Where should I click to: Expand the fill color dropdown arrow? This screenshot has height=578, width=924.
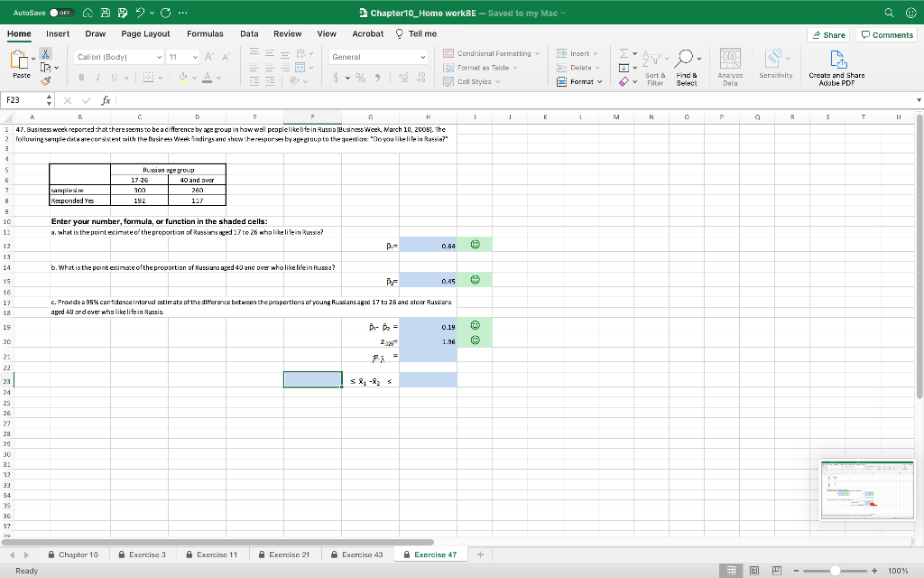194,78
